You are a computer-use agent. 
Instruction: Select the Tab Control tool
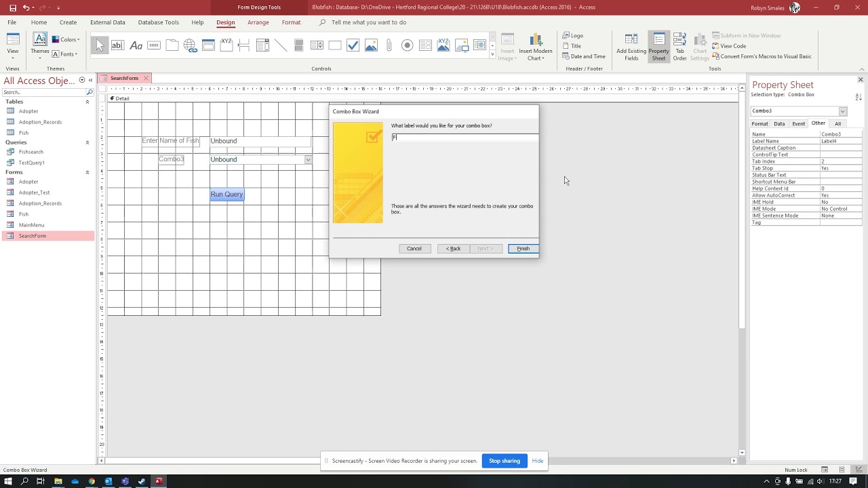point(172,45)
